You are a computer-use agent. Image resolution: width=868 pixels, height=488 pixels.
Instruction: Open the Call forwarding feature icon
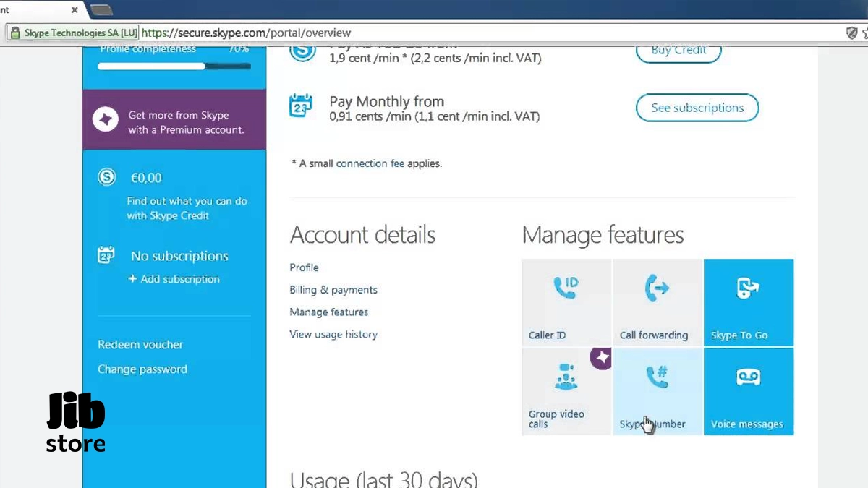[657, 287]
